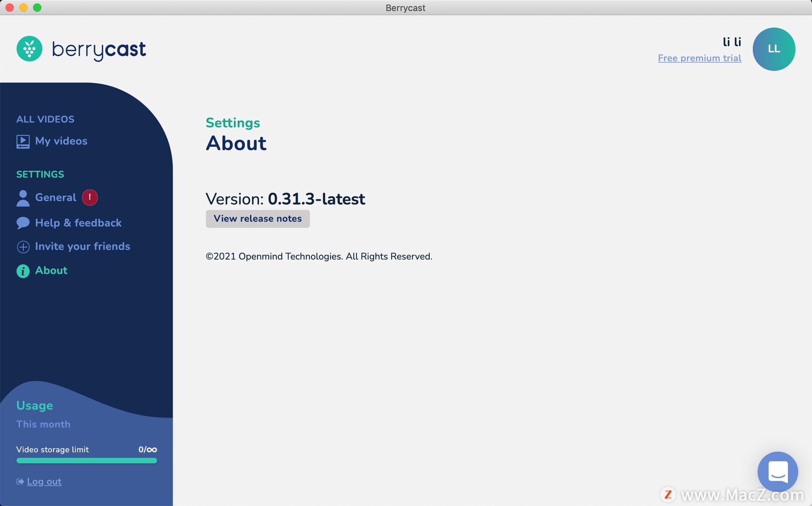Select About in the sidebar

tap(51, 271)
